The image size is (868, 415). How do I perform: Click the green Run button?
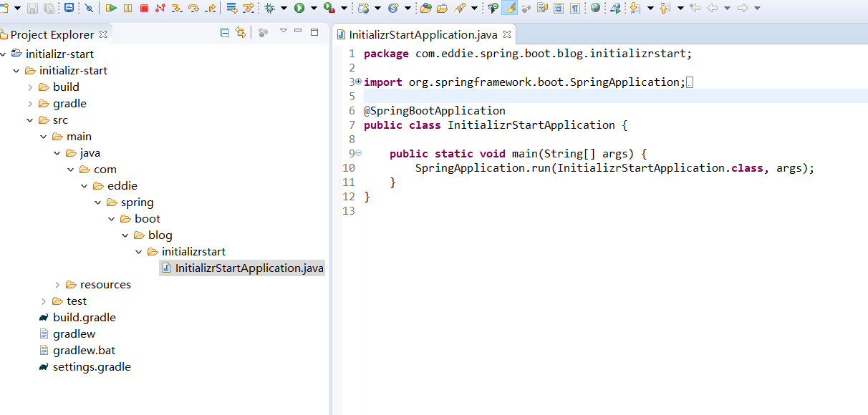[299, 8]
